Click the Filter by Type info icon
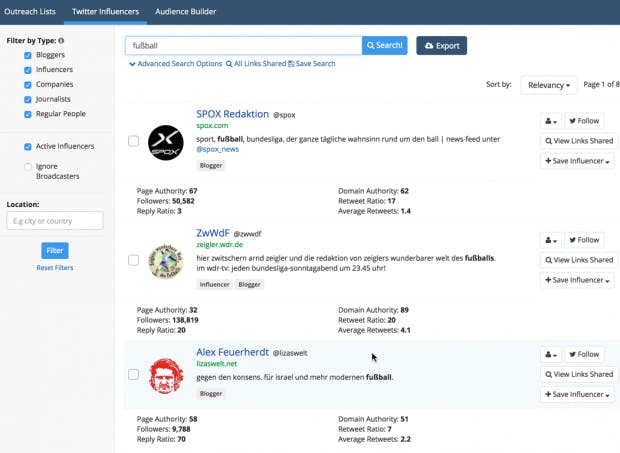620x453 pixels. 61,40
